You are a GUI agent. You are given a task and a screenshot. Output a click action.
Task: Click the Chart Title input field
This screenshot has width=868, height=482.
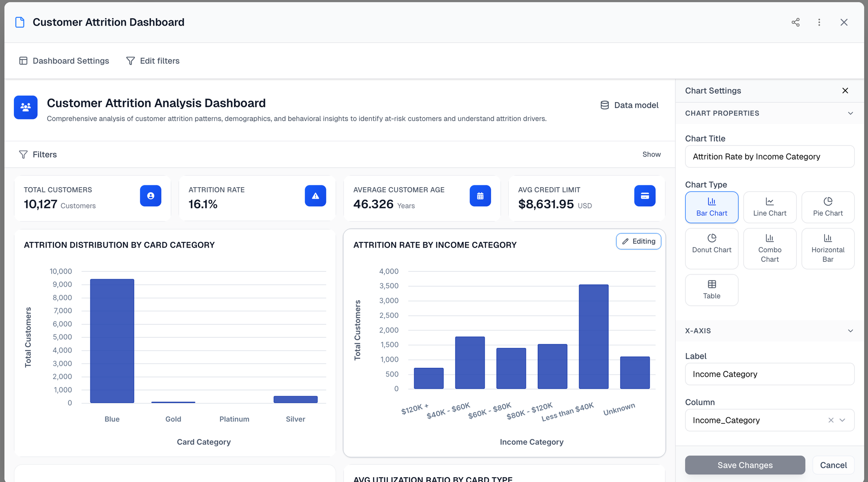click(769, 157)
